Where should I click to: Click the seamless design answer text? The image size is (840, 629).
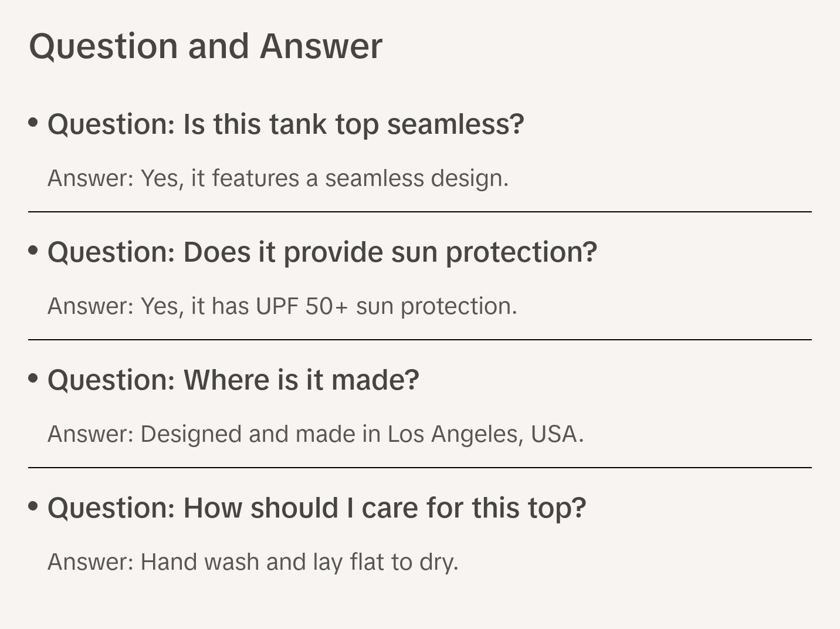click(x=278, y=178)
